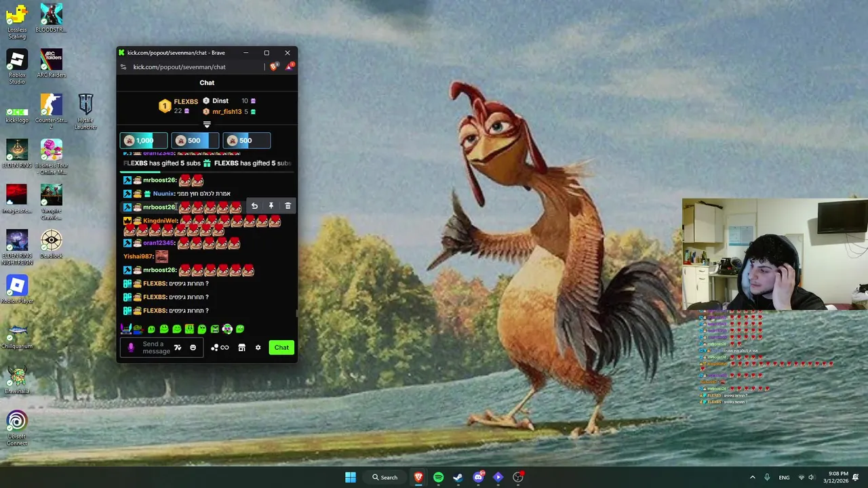868x488 pixels.
Task: Pin mrboost26's highlighted chat message
Action: pos(271,206)
